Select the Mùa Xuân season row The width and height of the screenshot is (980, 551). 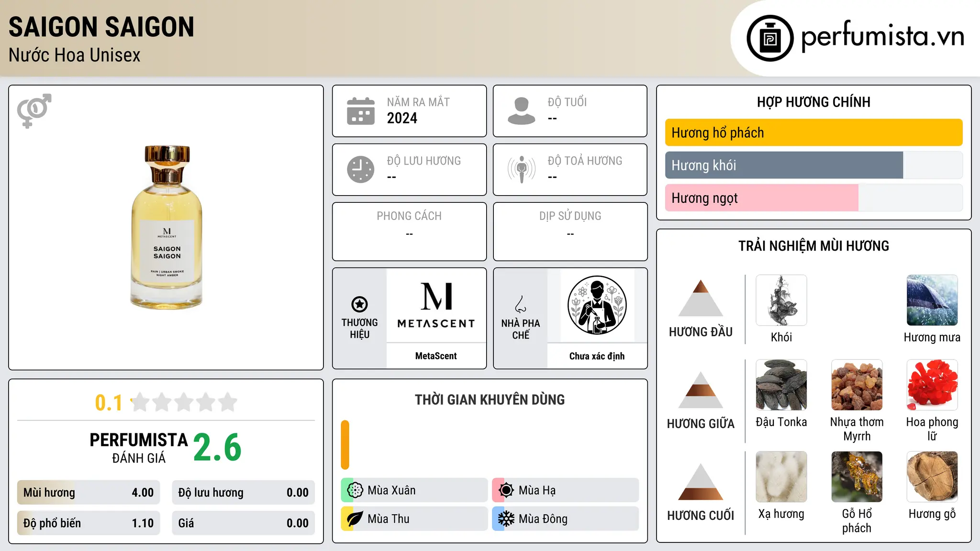[414, 490]
